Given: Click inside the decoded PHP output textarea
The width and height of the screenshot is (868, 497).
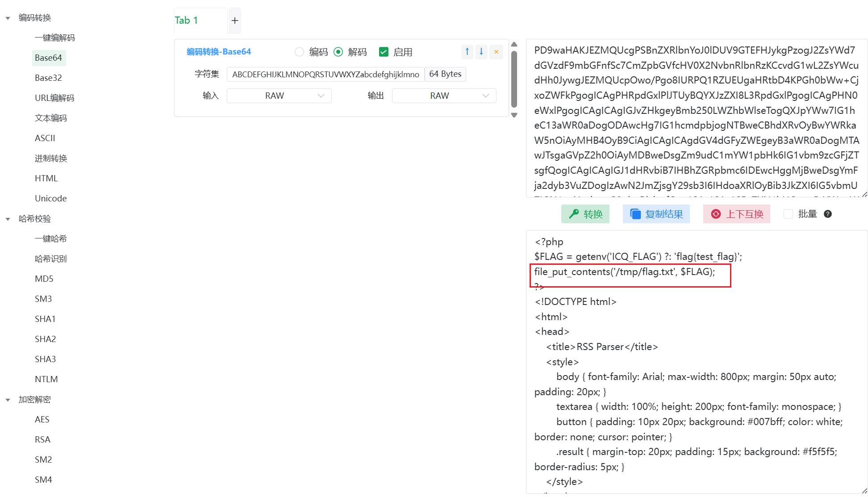Looking at the screenshot, I should point(697,362).
